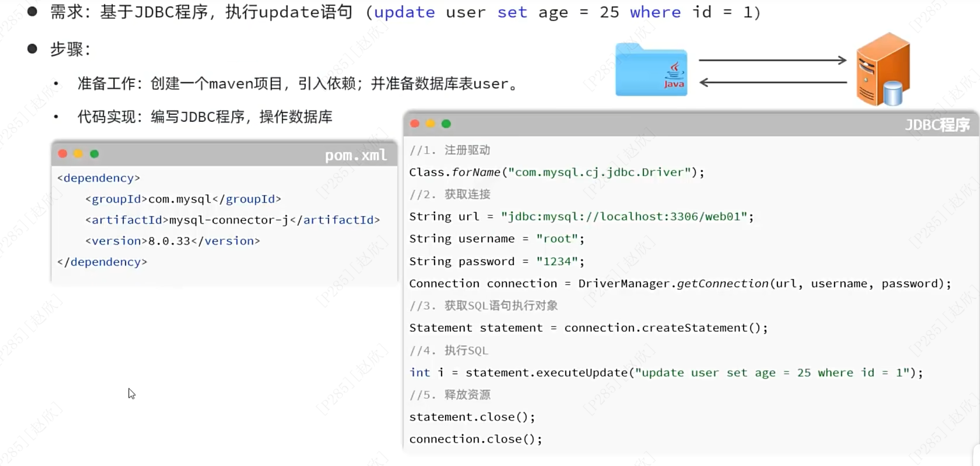This screenshot has width=980, height=466.
Task: Click the JDBC程序 window title
Action: [x=937, y=125]
